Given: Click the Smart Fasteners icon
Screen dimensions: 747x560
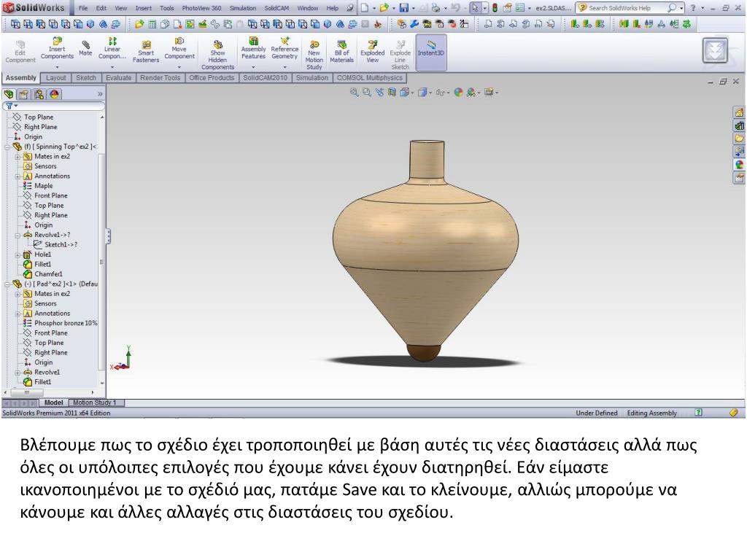Looking at the screenshot, I should pyautogui.click(x=146, y=50).
